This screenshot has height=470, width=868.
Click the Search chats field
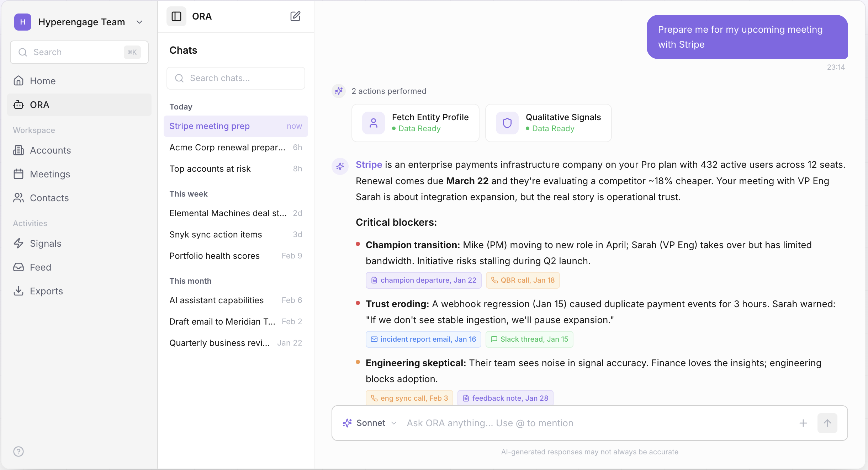[x=236, y=78]
